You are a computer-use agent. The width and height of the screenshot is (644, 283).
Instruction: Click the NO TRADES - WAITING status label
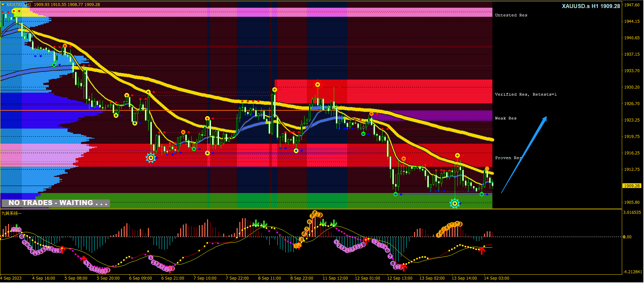56,203
